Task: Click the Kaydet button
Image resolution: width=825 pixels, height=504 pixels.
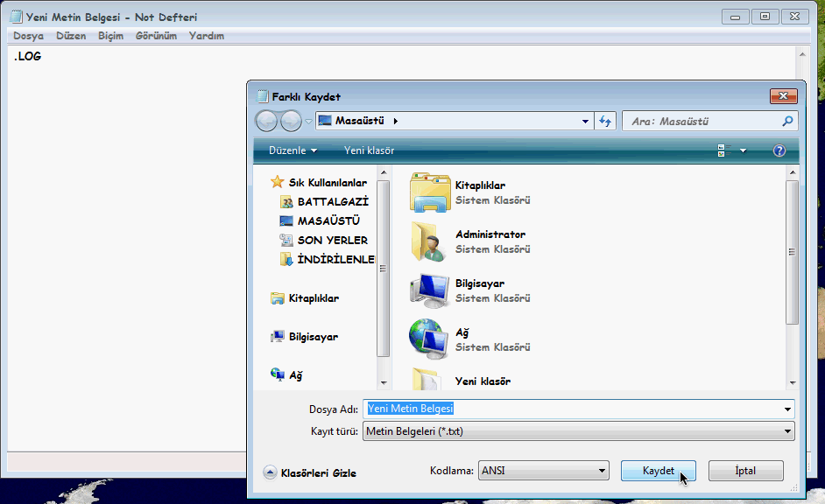Action: (659, 471)
